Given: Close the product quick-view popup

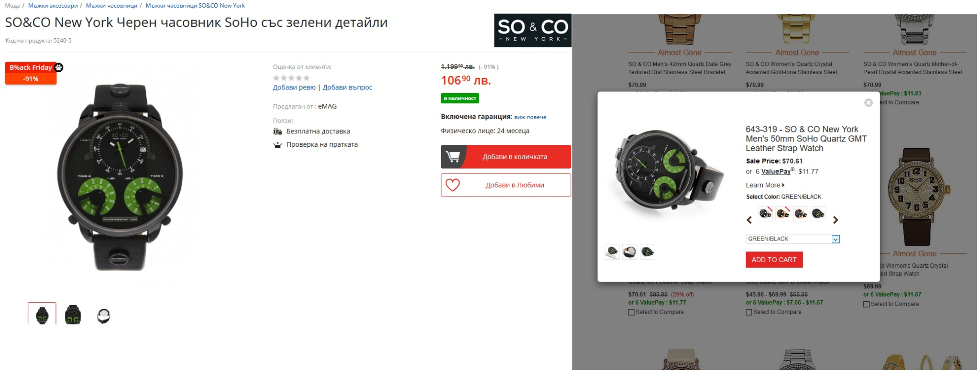Looking at the screenshot, I should 869,103.
